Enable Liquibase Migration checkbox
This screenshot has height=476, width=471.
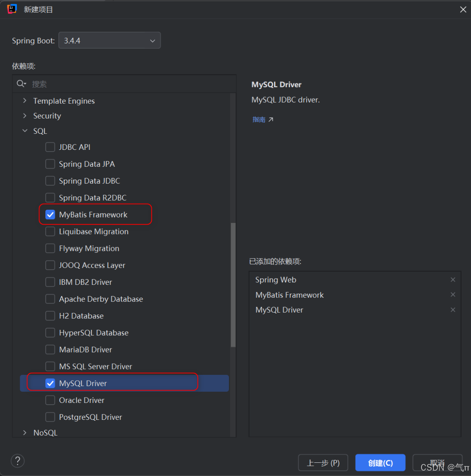(x=50, y=231)
